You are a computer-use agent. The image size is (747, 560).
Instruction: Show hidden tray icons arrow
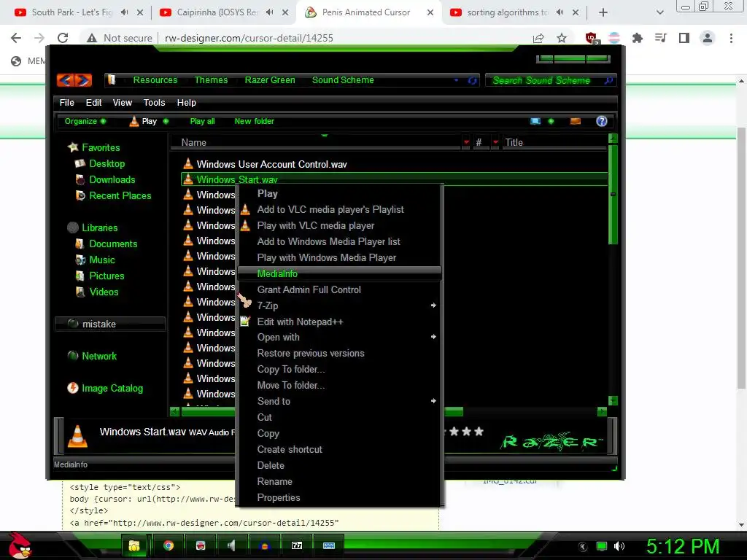pyautogui.click(x=583, y=547)
